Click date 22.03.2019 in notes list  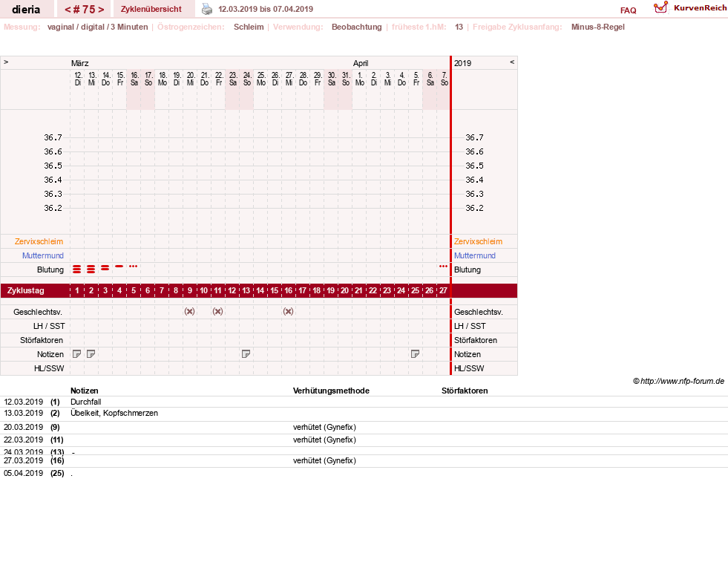[23, 440]
